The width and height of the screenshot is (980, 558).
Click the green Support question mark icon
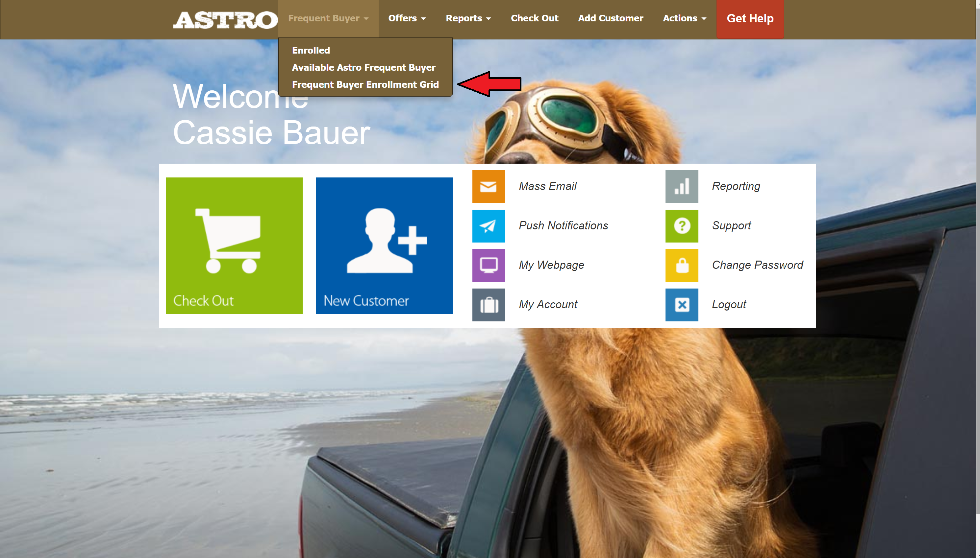(x=682, y=226)
